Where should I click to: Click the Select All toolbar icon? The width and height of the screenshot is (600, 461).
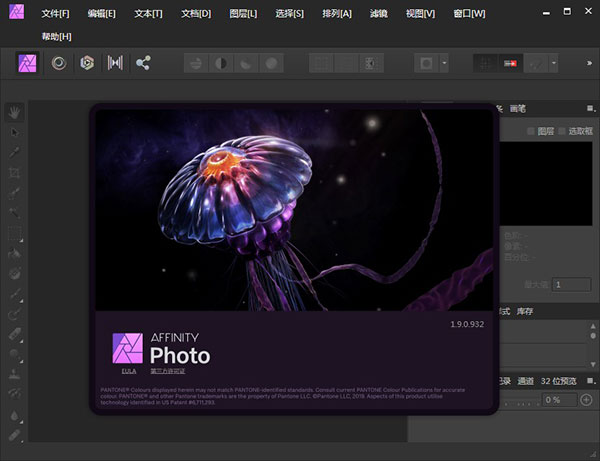321,63
